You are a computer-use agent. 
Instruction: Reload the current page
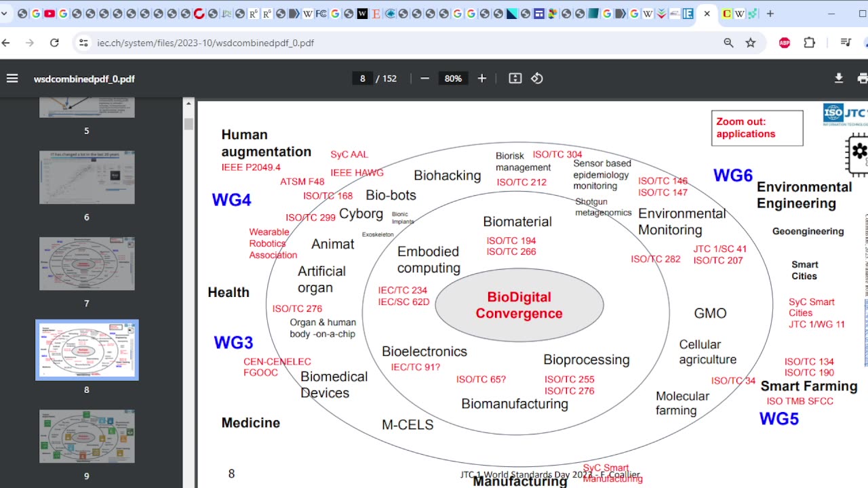(x=54, y=43)
